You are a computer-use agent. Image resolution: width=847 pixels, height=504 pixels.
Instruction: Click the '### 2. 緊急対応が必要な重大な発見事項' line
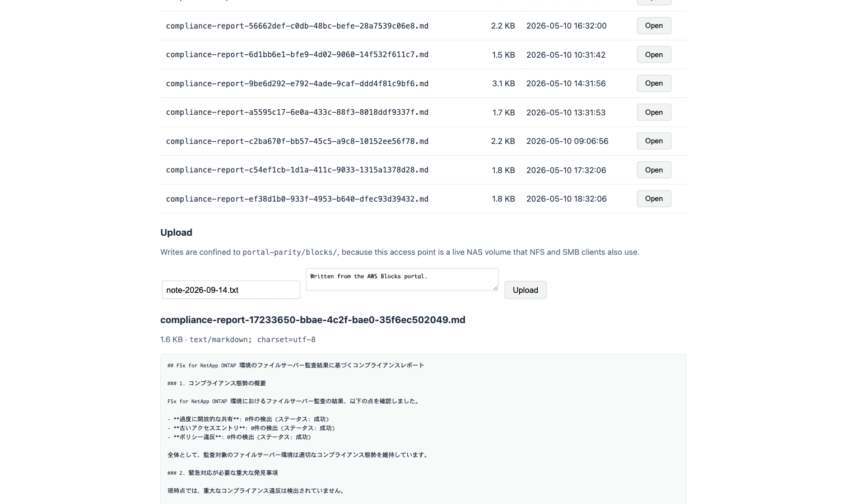coord(223,473)
